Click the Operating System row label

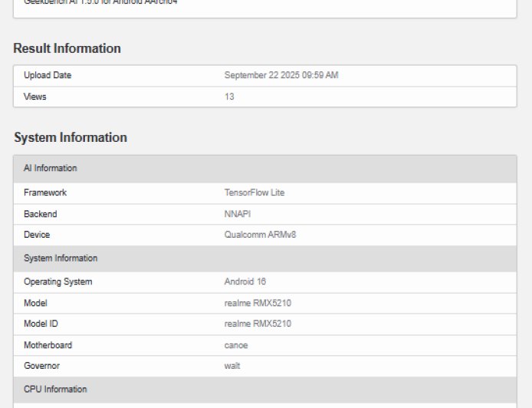pos(57,282)
